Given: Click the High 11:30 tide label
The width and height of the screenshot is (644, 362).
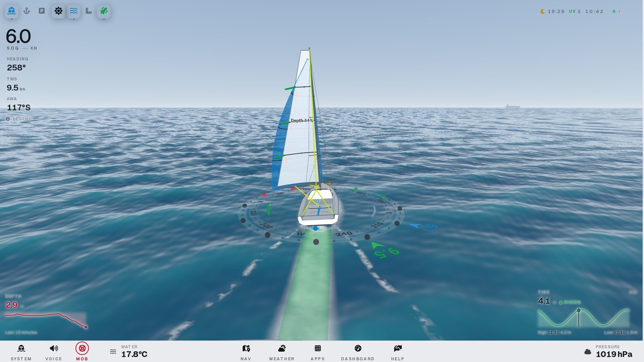Looking at the screenshot, I should (x=554, y=333).
